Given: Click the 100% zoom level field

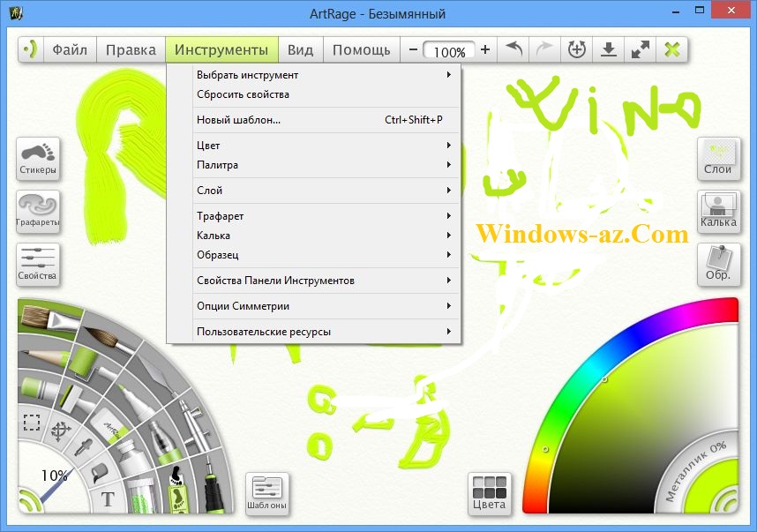Looking at the screenshot, I should click(x=448, y=50).
